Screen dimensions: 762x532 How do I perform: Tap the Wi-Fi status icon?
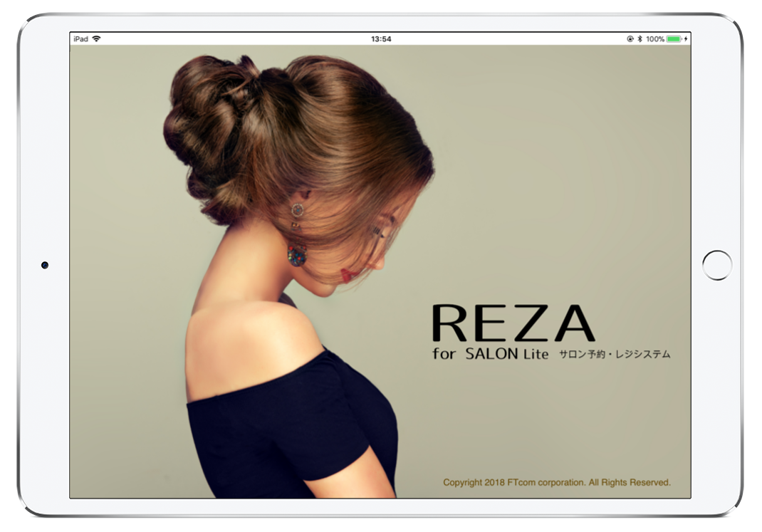pos(96,39)
